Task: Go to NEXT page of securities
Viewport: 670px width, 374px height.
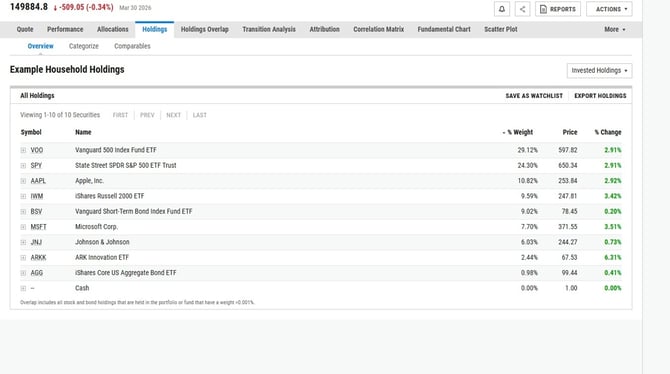Action: click(x=173, y=115)
